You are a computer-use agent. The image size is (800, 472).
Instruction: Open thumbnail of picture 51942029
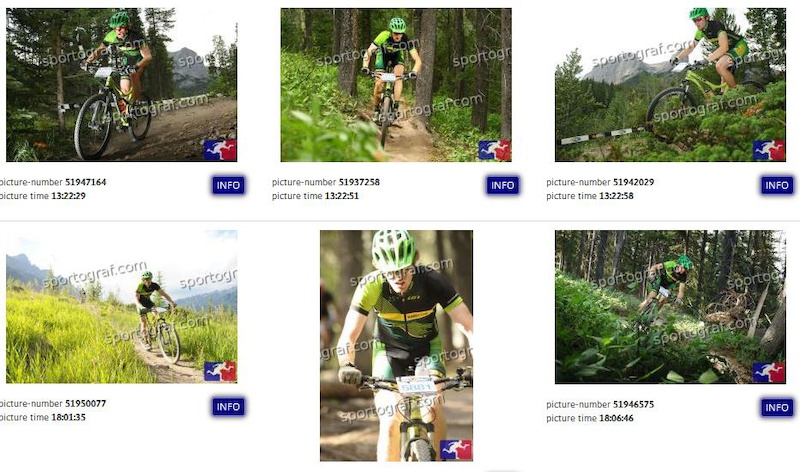(x=670, y=85)
